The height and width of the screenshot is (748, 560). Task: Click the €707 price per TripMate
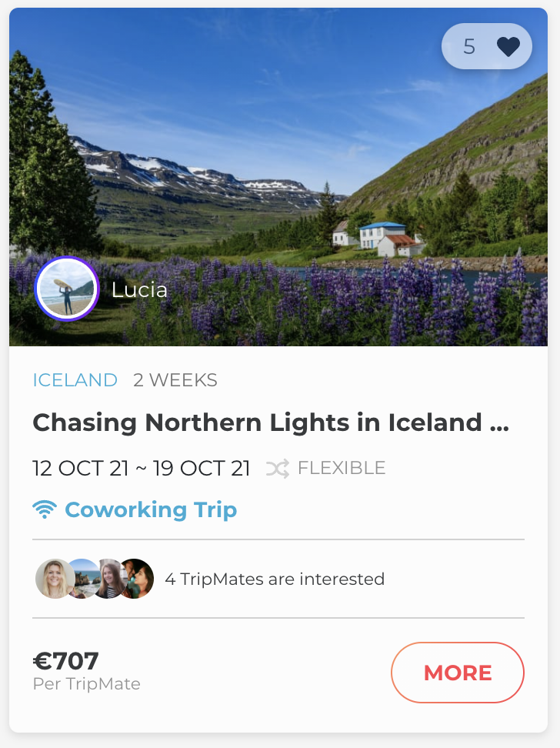pos(66,661)
